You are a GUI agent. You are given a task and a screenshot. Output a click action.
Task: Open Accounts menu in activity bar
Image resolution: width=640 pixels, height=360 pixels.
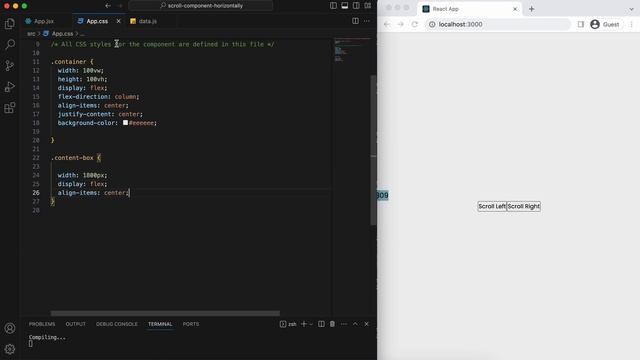click(x=10, y=328)
